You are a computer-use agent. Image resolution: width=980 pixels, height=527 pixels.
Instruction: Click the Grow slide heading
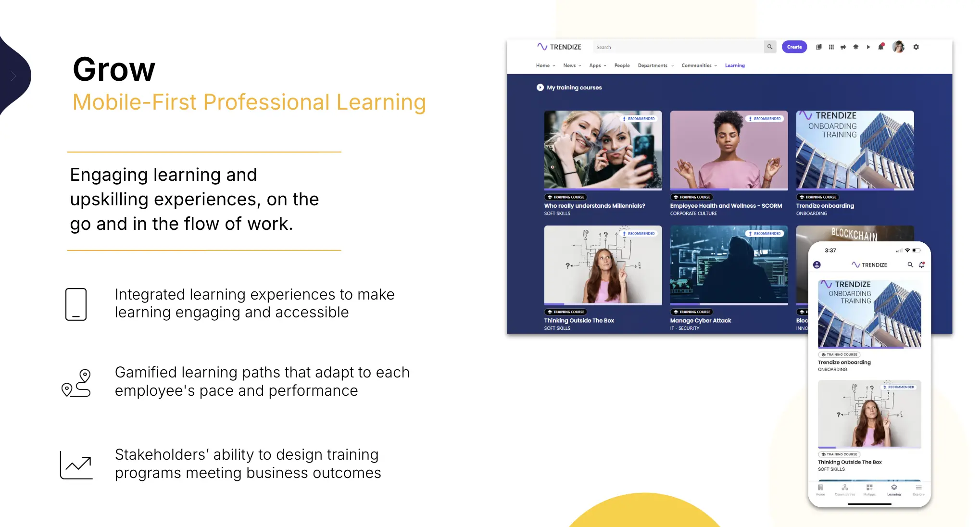coord(114,70)
